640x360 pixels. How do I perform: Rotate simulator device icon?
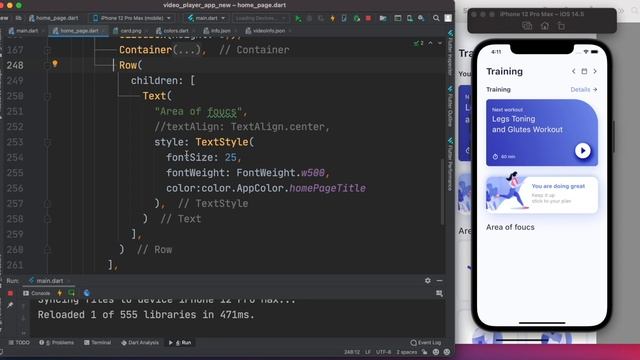pos(562,26)
